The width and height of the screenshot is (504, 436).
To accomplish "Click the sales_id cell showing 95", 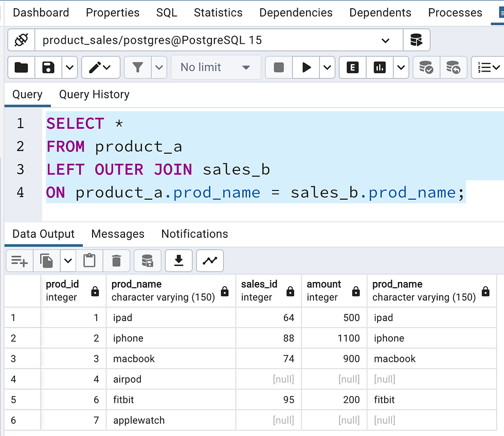I will [x=268, y=399].
